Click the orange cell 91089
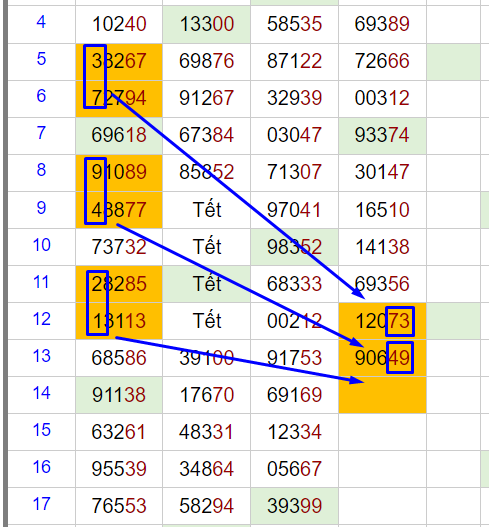The width and height of the screenshot is (489, 527). [x=119, y=173]
